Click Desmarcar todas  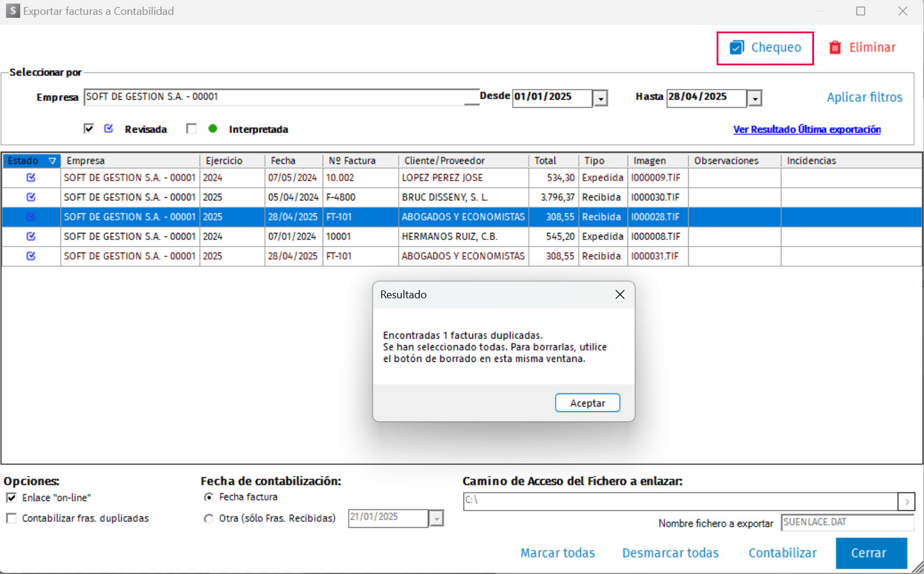(x=670, y=553)
